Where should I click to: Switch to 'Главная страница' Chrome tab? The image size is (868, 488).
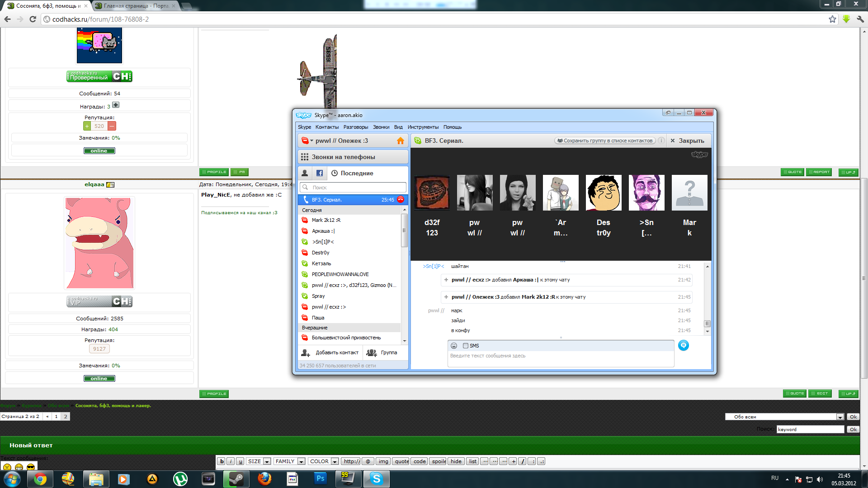[x=136, y=6]
